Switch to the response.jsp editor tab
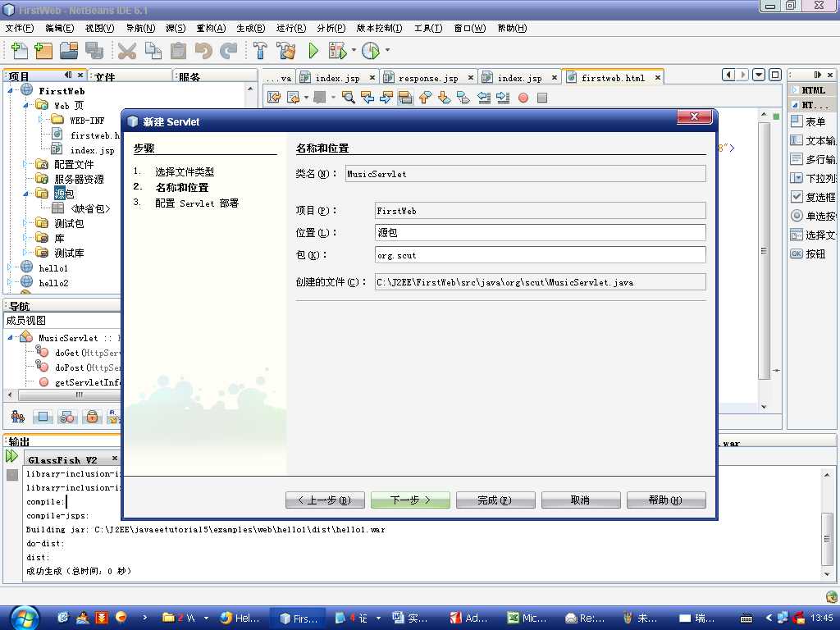 pos(428,78)
